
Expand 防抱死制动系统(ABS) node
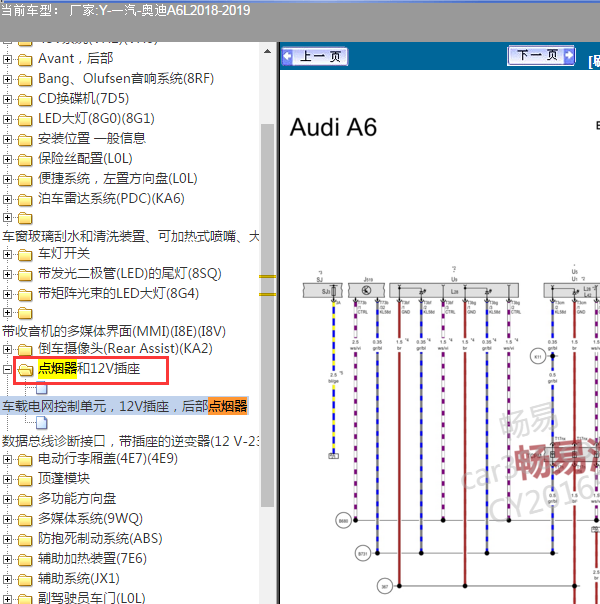(7, 540)
